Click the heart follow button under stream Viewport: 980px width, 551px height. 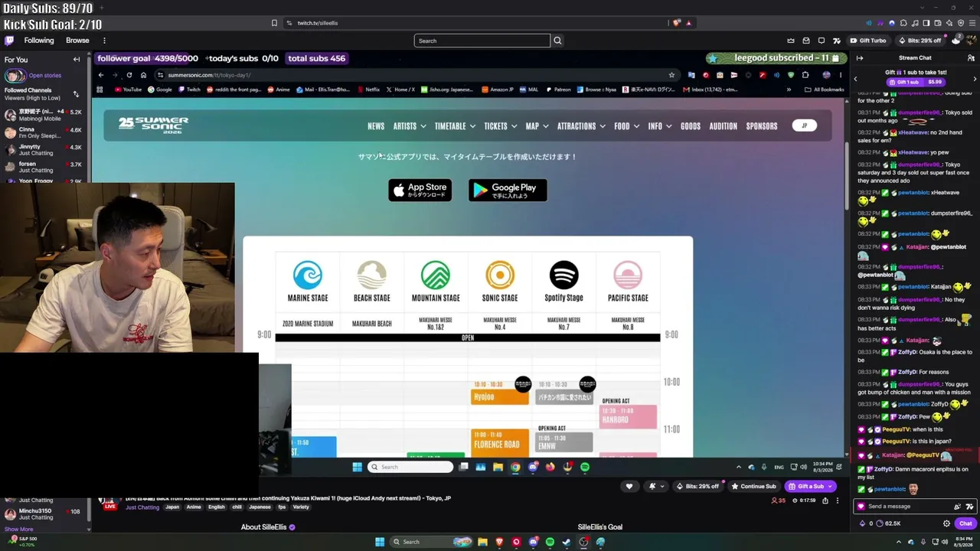tap(629, 486)
